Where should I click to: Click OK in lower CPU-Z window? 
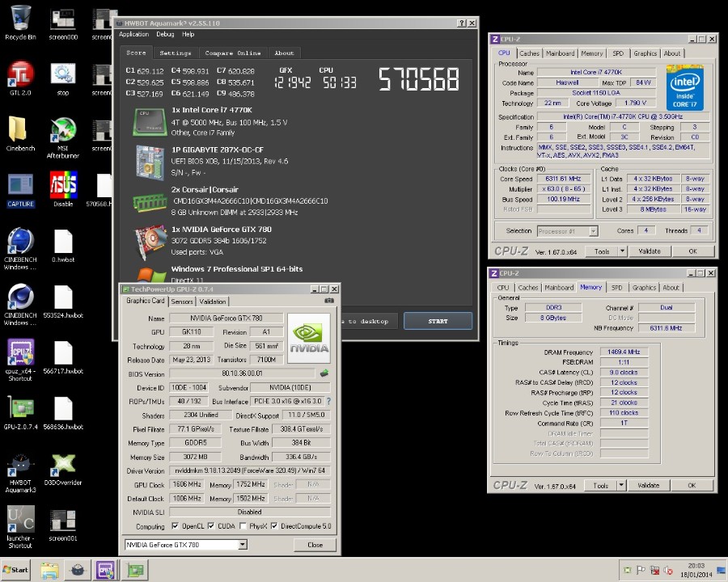tap(692, 486)
